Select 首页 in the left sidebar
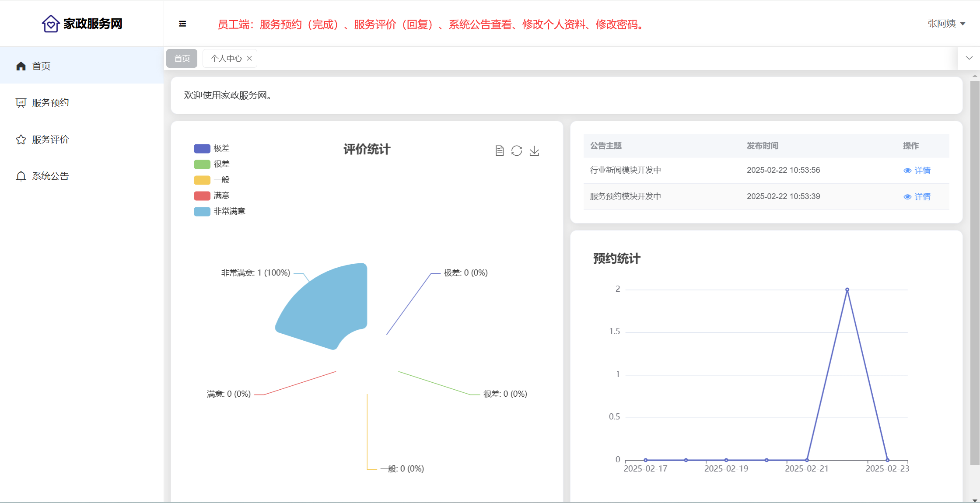This screenshot has width=980, height=503. coord(41,66)
